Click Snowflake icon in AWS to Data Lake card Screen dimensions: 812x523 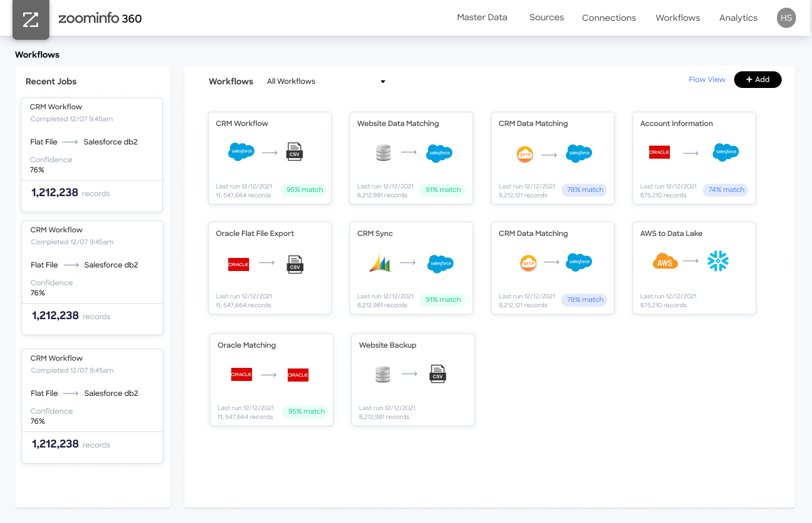point(718,261)
